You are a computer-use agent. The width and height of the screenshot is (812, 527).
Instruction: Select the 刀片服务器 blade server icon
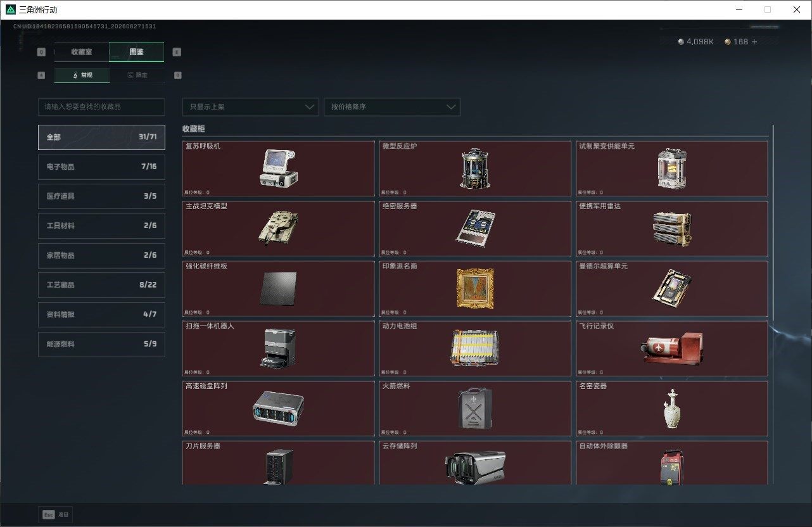pyautogui.click(x=278, y=467)
